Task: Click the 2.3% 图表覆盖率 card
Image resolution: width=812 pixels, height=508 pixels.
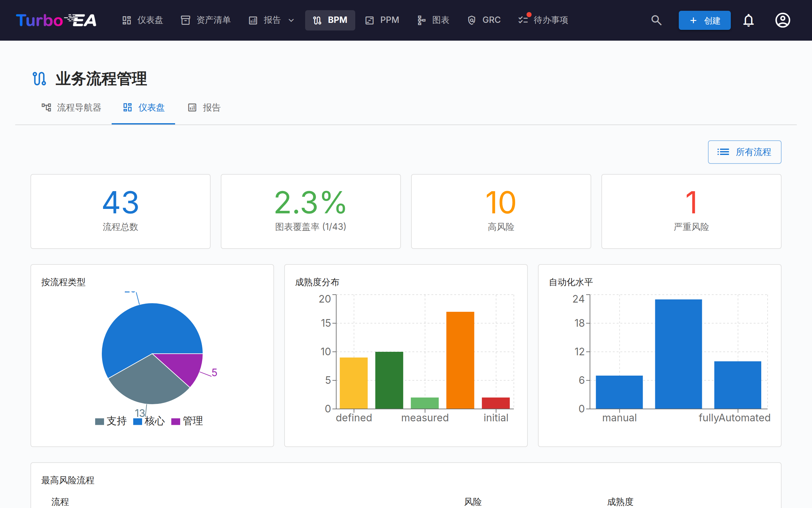Action: click(x=311, y=211)
